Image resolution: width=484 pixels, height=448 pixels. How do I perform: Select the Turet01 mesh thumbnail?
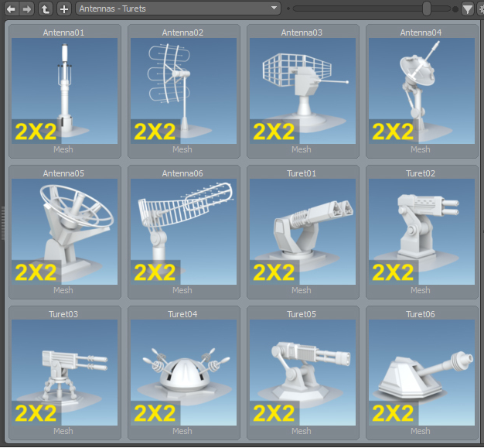point(302,231)
